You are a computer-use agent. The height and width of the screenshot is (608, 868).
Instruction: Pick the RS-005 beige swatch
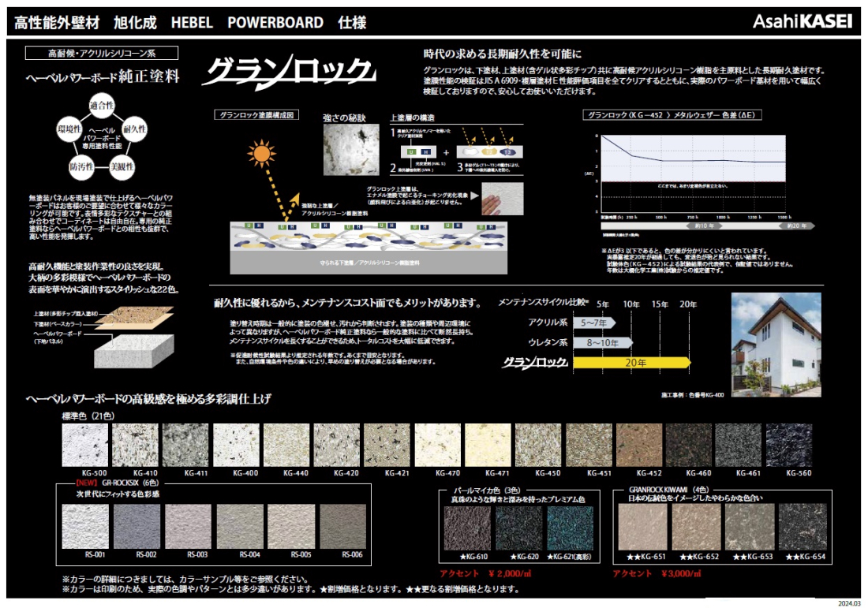click(291, 526)
